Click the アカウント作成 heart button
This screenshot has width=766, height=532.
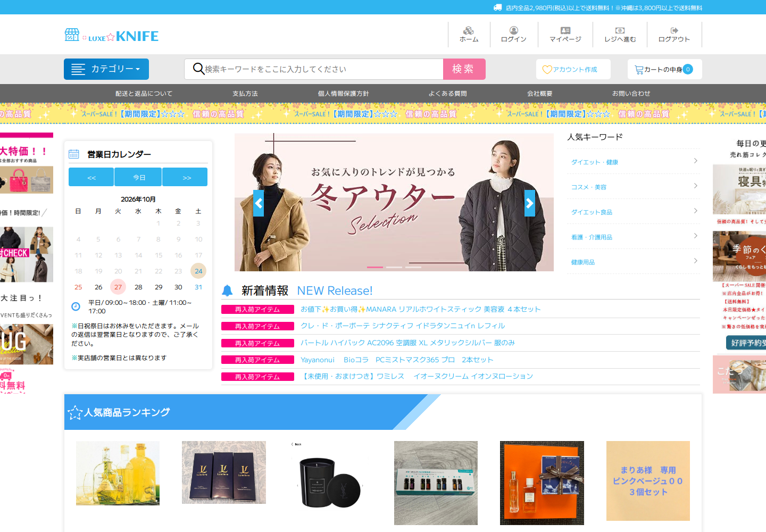coord(573,69)
